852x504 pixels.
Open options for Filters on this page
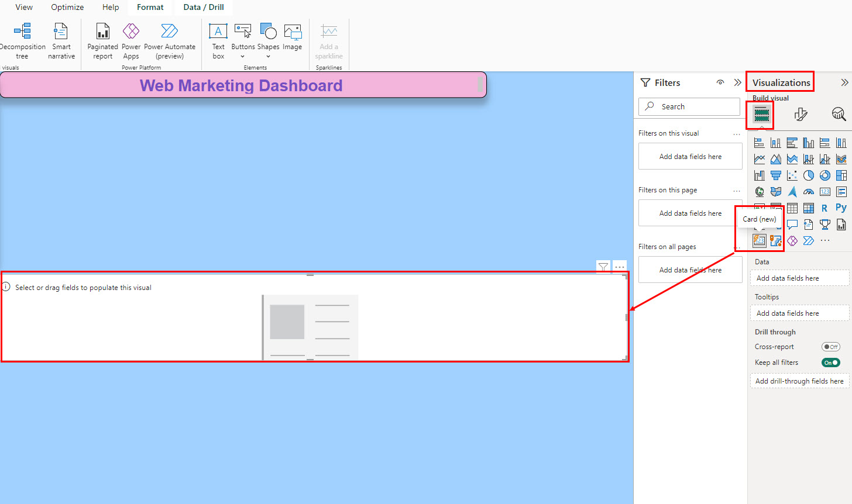[737, 191]
